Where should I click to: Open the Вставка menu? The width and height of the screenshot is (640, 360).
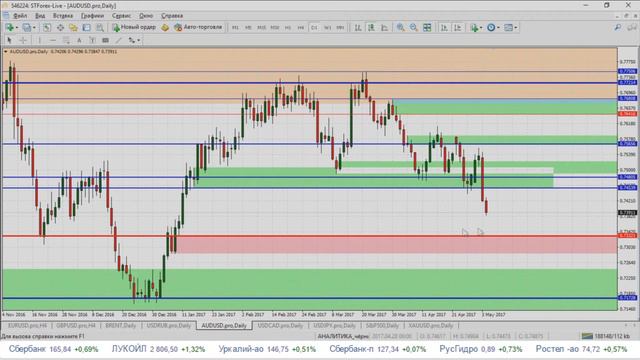[x=63, y=16]
